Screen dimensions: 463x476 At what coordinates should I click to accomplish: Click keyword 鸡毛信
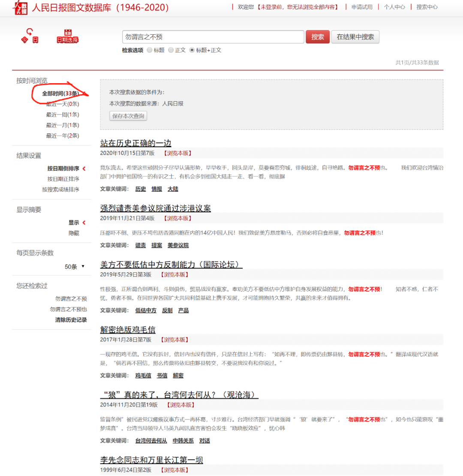pos(143,376)
